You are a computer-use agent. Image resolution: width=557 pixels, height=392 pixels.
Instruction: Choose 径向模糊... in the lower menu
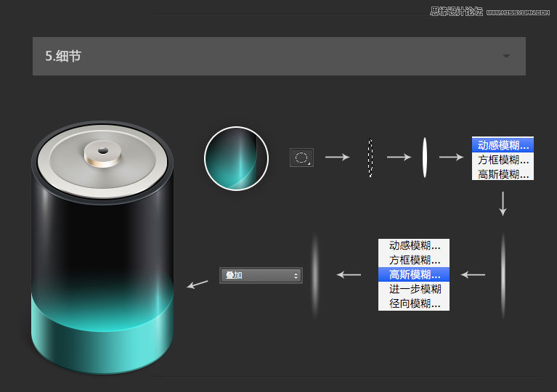414,303
